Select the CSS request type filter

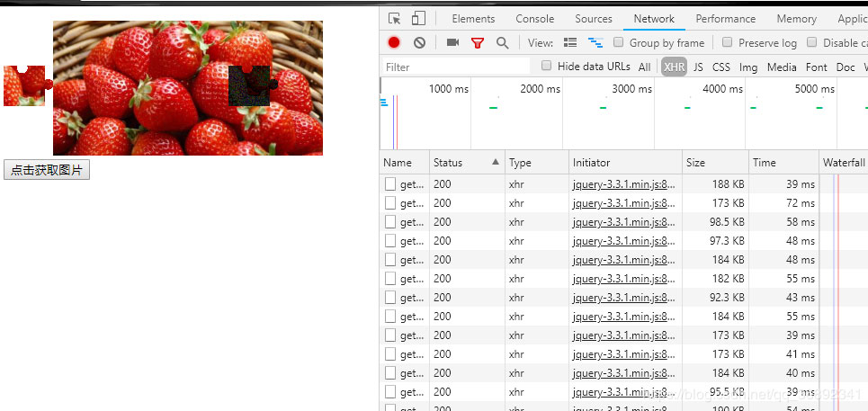click(x=721, y=67)
